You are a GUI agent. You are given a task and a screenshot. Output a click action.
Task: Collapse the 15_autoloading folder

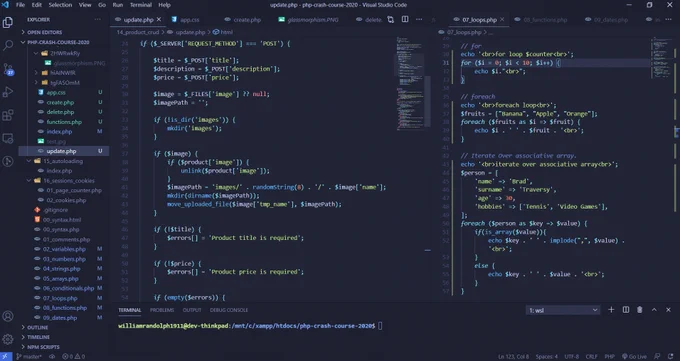[x=63, y=161]
